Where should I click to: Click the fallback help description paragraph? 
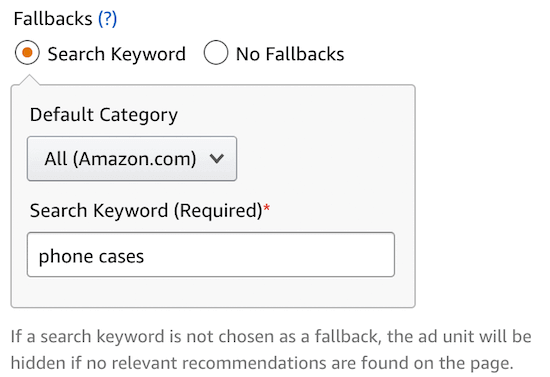coord(271,350)
